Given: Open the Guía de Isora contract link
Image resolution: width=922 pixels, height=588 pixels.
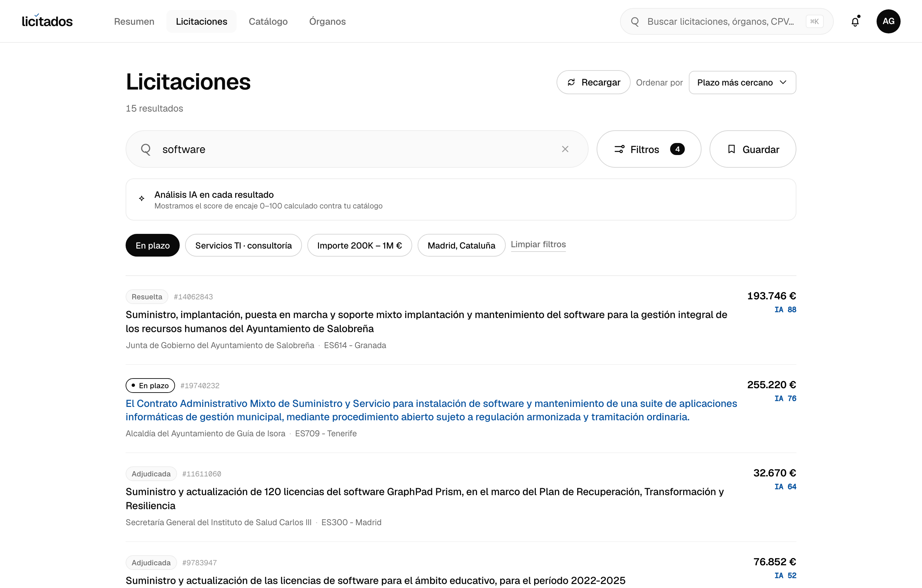Looking at the screenshot, I should click(x=431, y=410).
